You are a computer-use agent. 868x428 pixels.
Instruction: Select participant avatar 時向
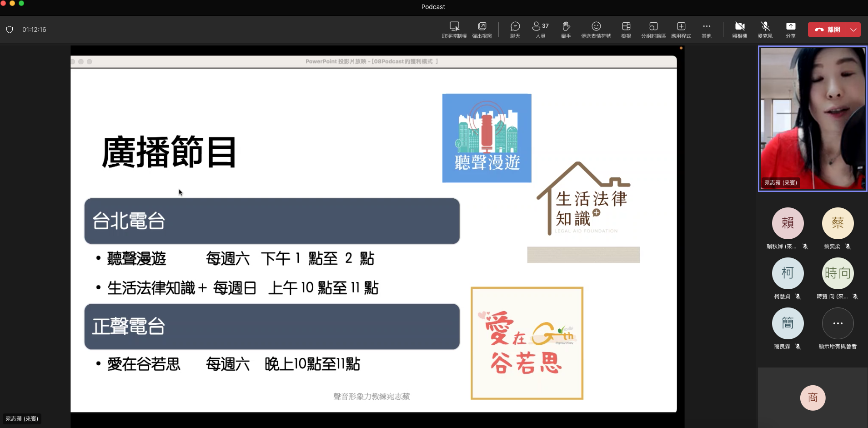pos(838,273)
